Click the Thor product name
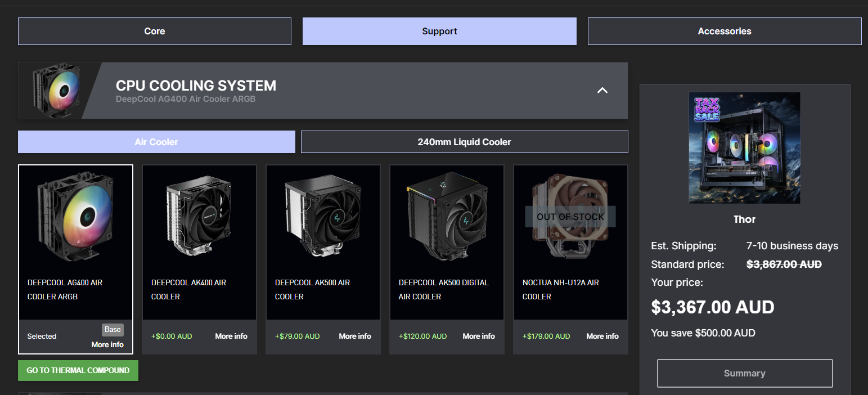 [x=745, y=219]
